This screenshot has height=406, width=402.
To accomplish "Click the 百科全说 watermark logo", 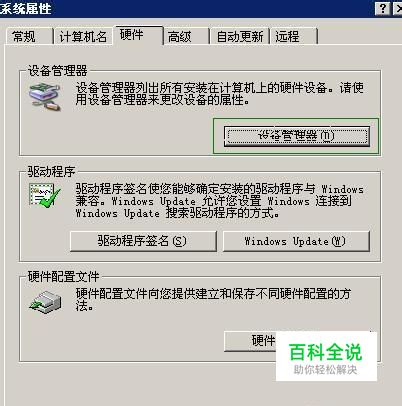I will (326, 357).
